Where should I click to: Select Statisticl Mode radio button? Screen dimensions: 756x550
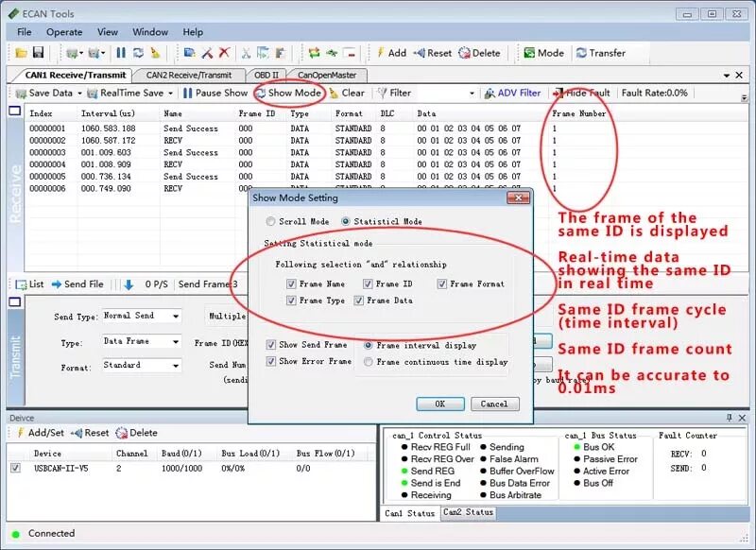(345, 221)
